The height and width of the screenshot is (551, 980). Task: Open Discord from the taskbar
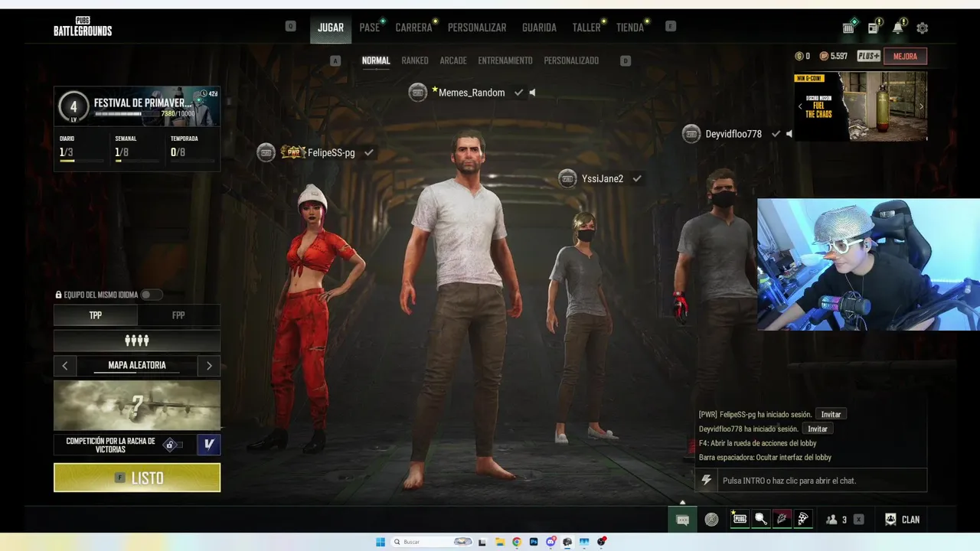point(550,542)
